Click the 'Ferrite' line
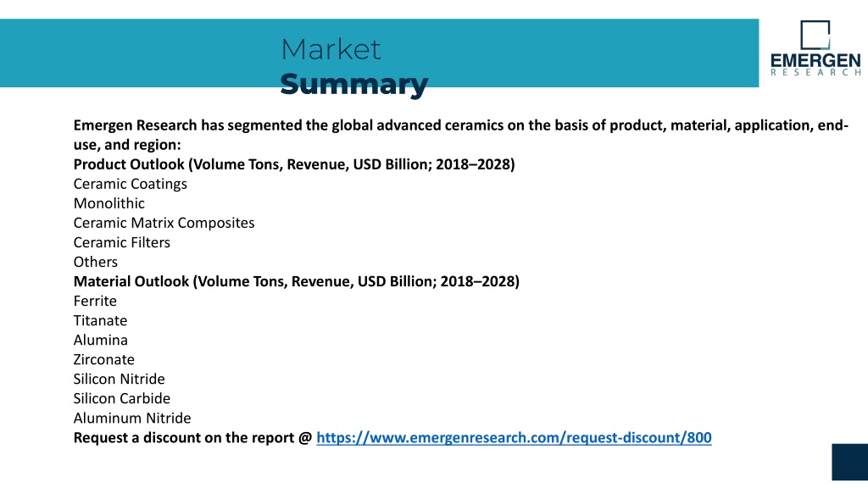868x488 pixels. pos(95,301)
